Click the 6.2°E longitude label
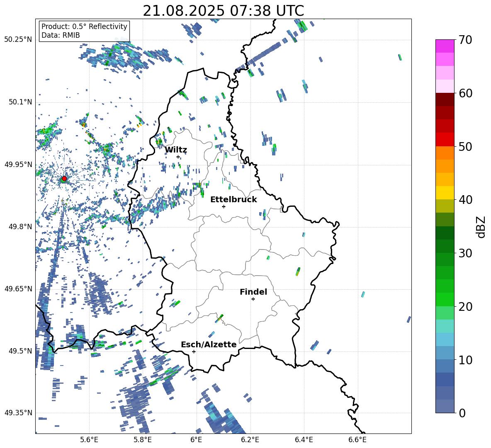491x448 pixels. [x=250, y=440]
